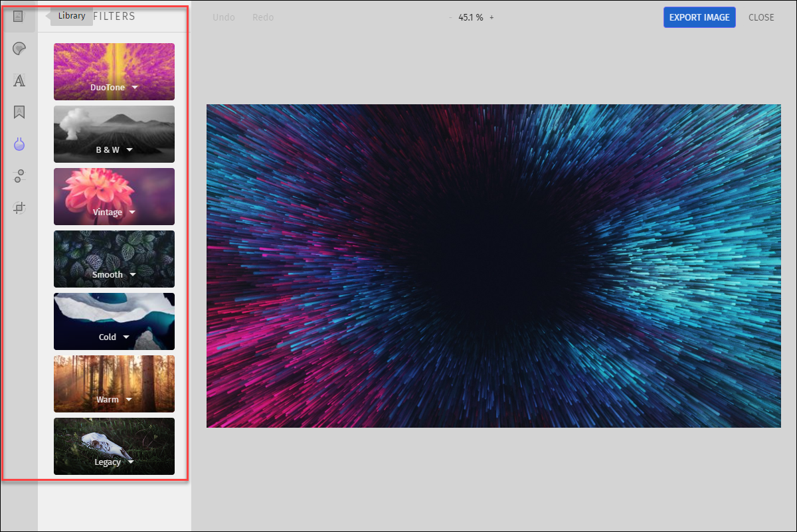Image resolution: width=797 pixels, height=532 pixels.
Task: Expand the Vintage filter dropdown arrow
Action: point(132,213)
